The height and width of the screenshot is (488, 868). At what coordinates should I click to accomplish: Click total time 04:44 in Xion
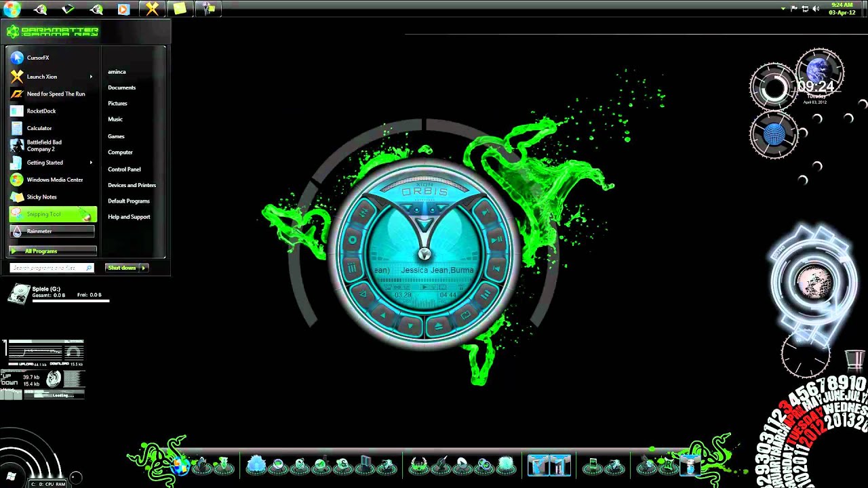[x=448, y=295]
